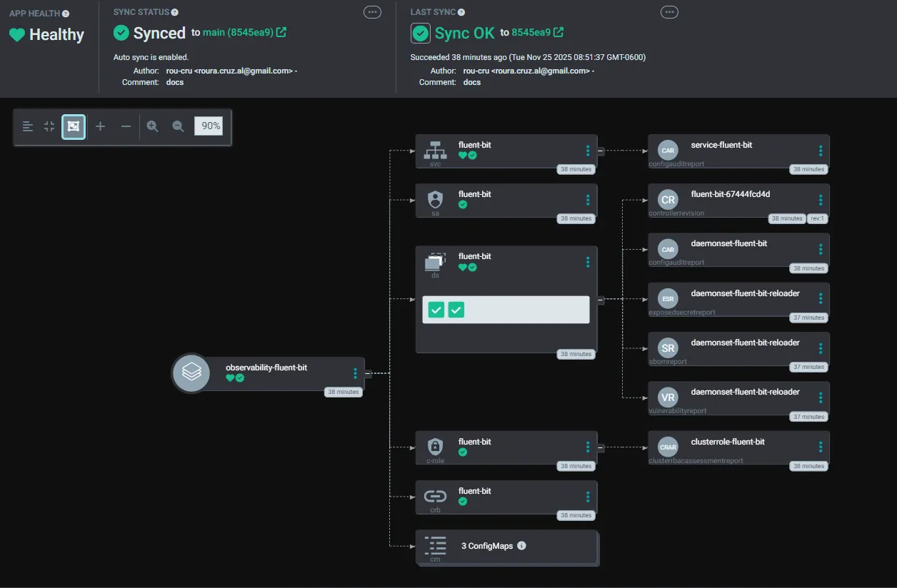
Task: Click the Healthy heart icon
Action: 17,35
